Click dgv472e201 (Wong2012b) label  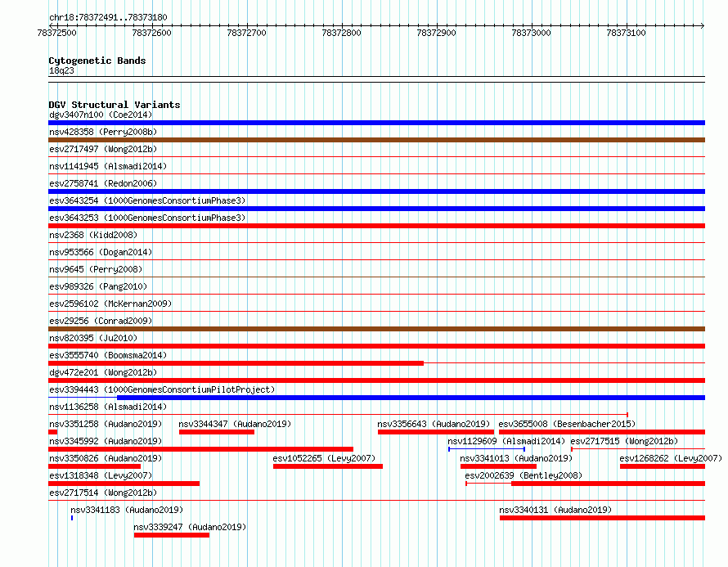tap(103, 372)
